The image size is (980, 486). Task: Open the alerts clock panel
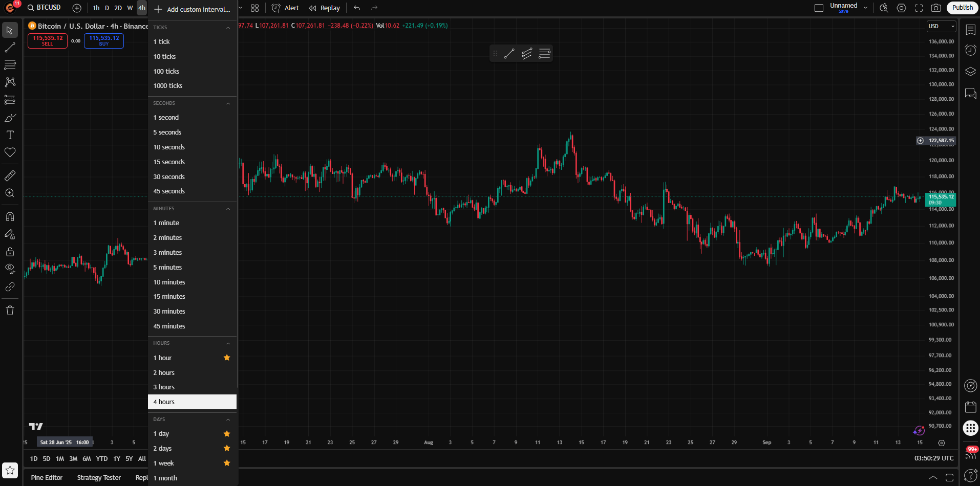point(970,50)
